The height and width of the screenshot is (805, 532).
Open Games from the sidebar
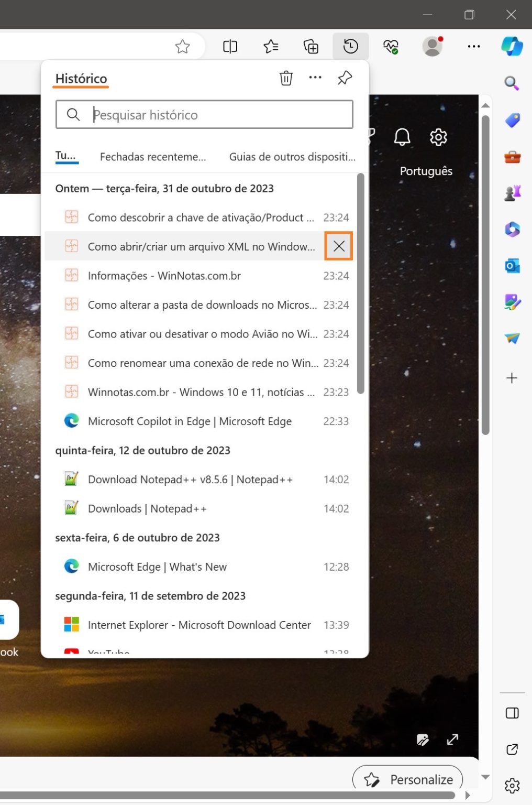(512, 193)
